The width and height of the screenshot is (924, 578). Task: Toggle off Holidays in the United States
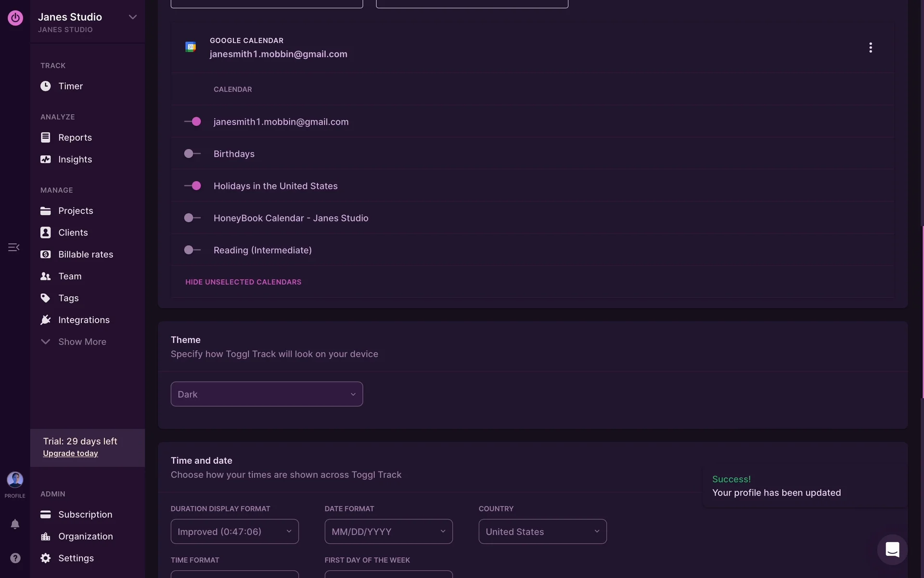pyautogui.click(x=192, y=186)
